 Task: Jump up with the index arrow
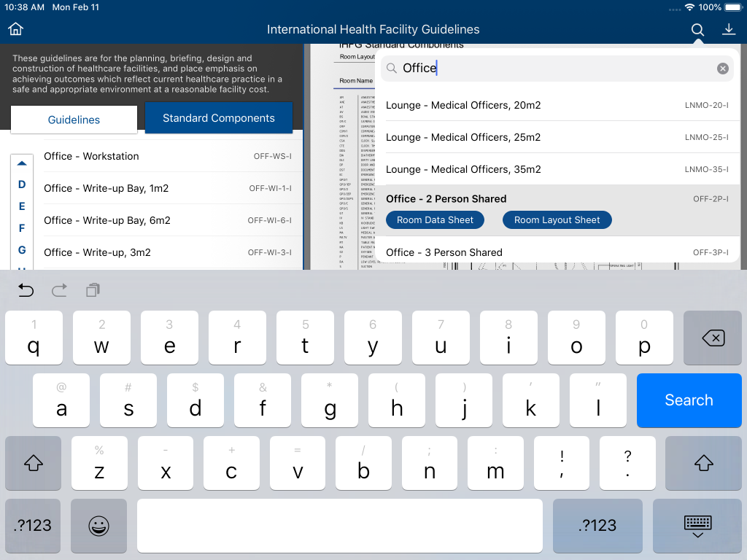point(22,163)
